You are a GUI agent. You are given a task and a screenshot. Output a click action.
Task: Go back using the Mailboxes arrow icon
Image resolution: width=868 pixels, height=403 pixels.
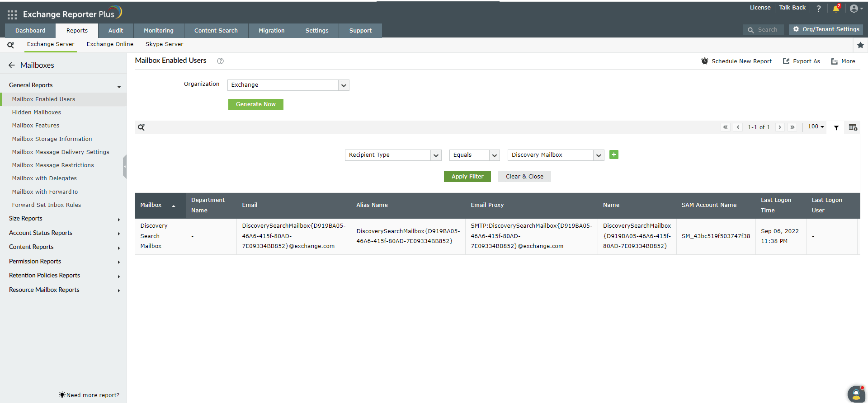pos(12,66)
